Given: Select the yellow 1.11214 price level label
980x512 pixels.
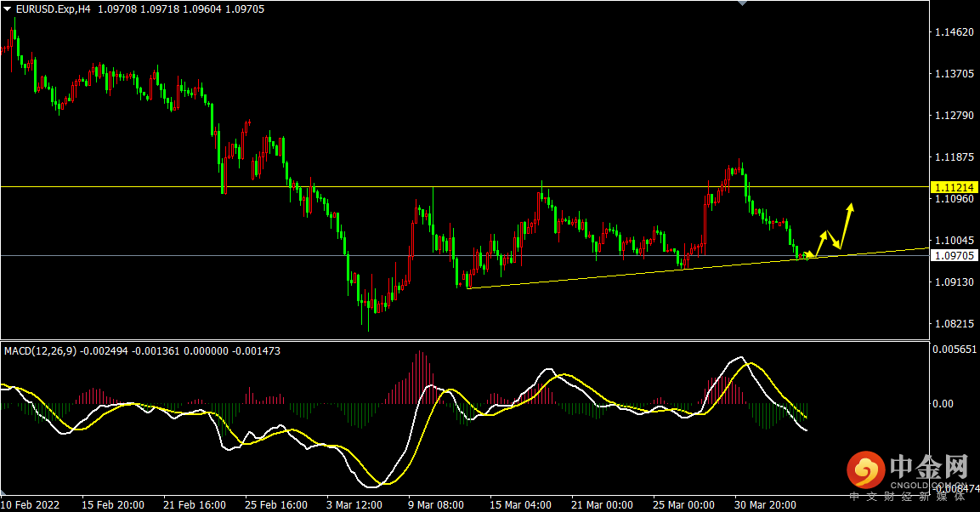Looking at the screenshot, I should (x=954, y=188).
